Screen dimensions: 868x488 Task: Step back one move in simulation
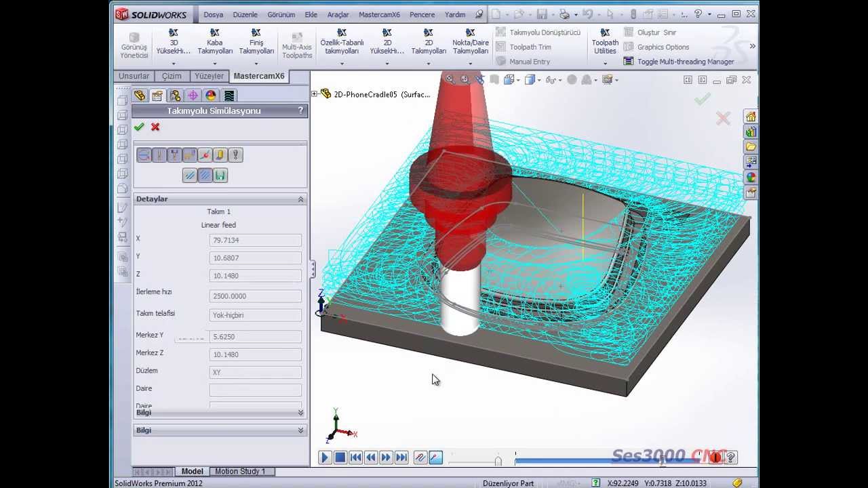pyautogui.click(x=370, y=457)
